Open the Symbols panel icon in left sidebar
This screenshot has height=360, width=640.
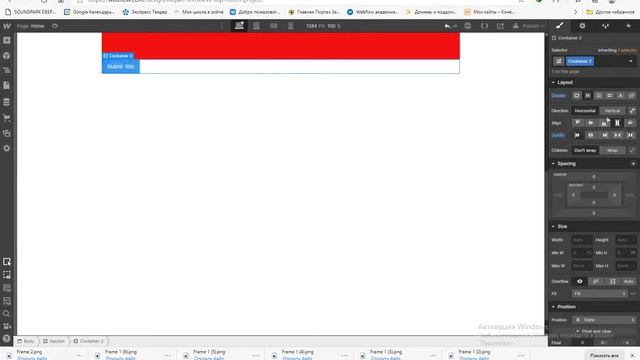point(7,56)
